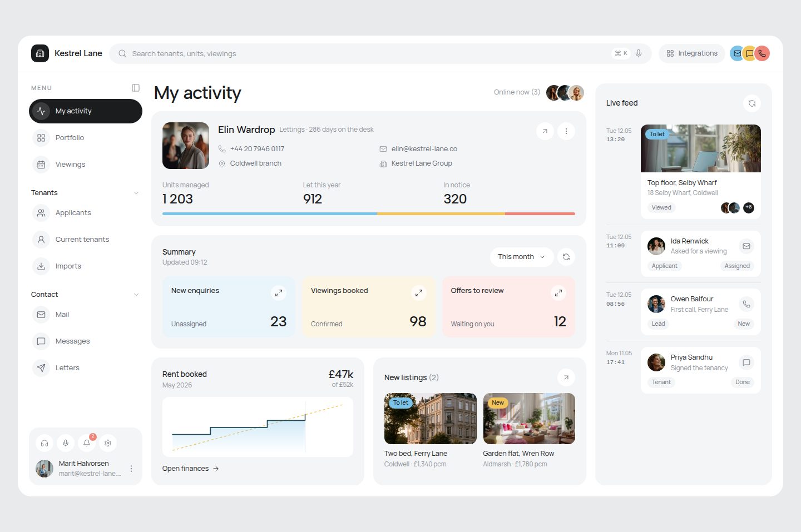Viewport: 801px width, 532px height.
Task: Toggle the microphone icon in bottom sidebar
Action: (x=66, y=443)
